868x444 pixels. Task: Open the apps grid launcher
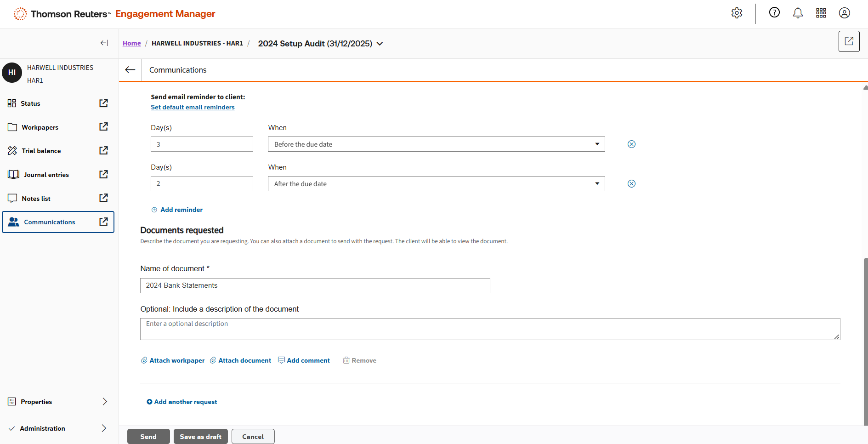click(x=821, y=13)
